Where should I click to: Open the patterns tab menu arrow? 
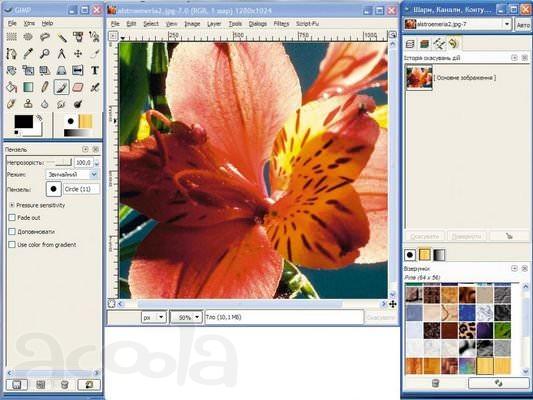point(514,268)
